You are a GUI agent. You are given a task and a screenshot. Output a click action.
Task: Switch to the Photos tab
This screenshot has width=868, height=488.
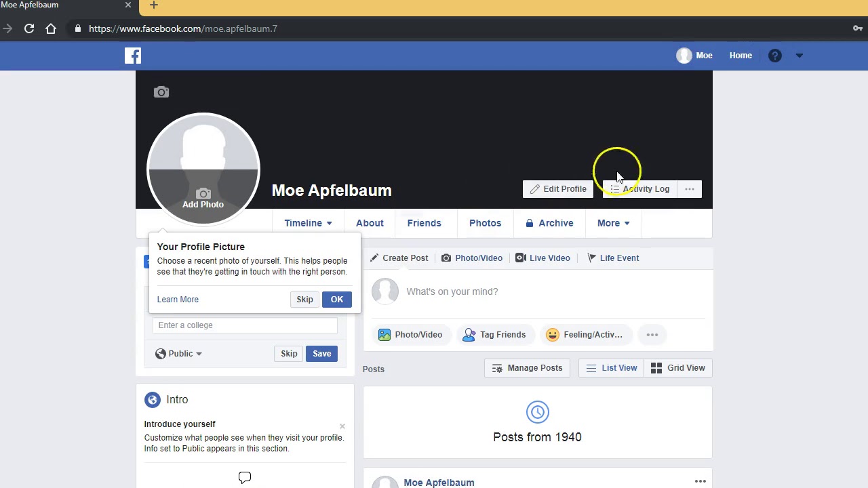(485, 223)
